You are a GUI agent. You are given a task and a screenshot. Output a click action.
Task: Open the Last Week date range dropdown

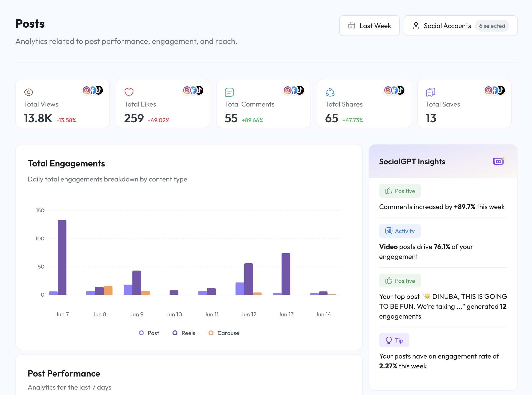coord(369,26)
